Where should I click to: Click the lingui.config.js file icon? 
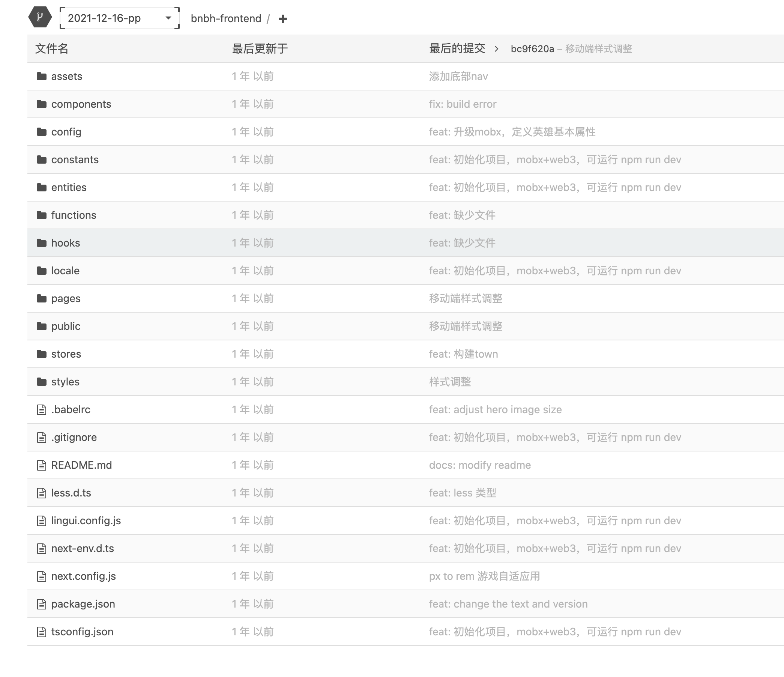point(42,521)
